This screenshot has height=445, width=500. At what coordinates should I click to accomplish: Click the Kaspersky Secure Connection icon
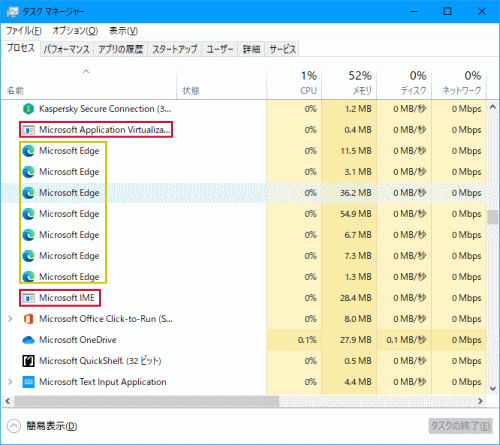[28, 109]
